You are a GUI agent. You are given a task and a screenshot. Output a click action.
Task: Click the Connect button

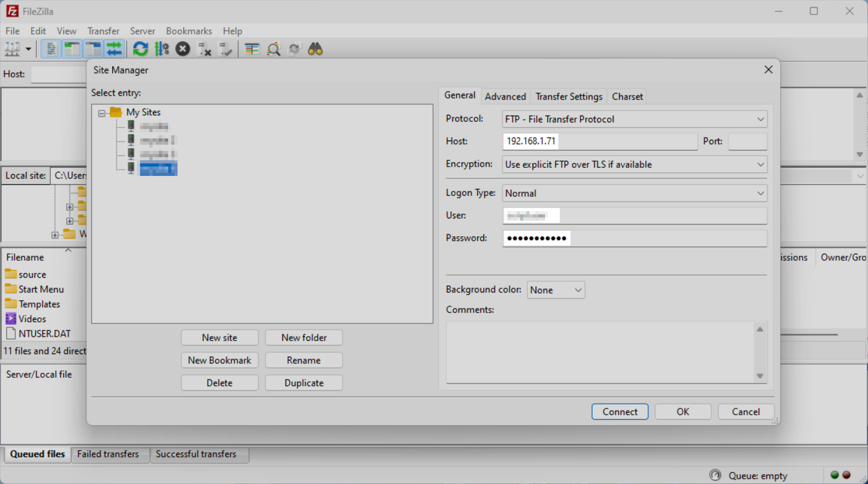(x=620, y=411)
